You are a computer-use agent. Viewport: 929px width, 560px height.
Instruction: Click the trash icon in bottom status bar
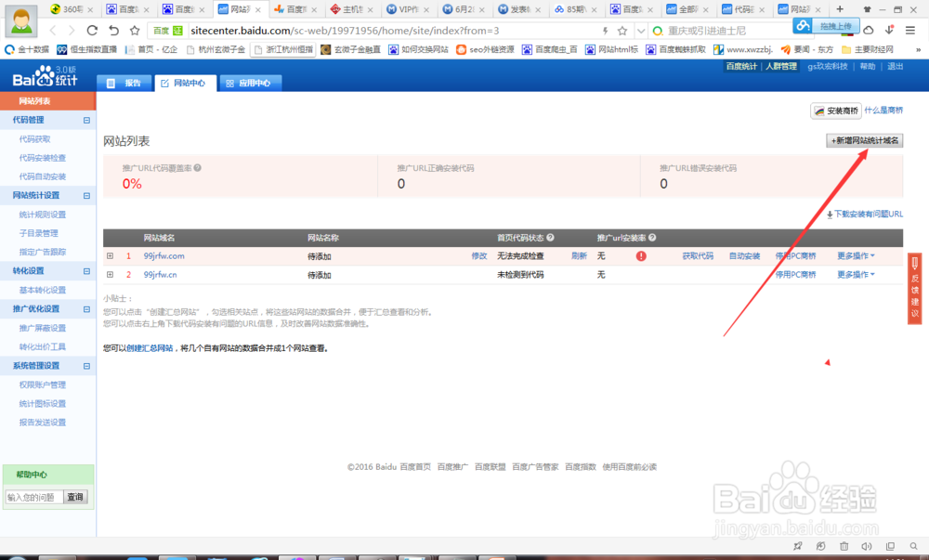(844, 546)
